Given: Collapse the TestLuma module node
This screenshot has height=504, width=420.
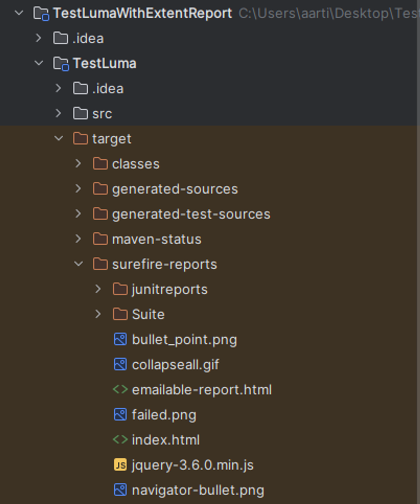Looking at the screenshot, I should point(39,63).
